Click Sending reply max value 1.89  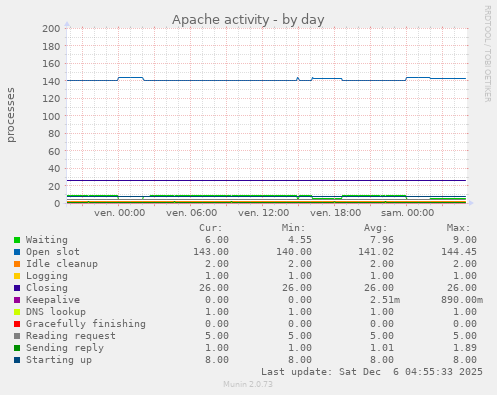(465, 348)
